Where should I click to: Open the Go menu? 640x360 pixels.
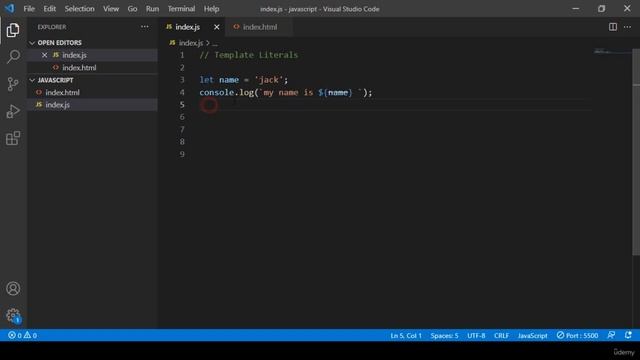tap(132, 9)
